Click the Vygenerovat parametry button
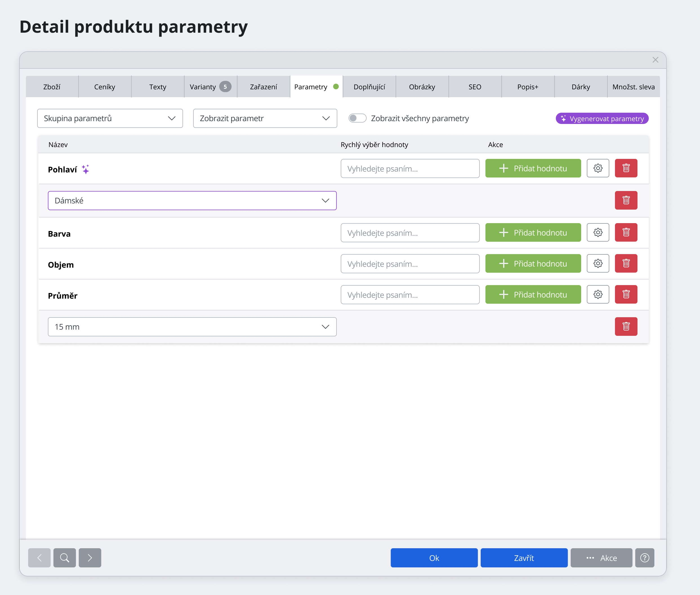 [602, 118]
